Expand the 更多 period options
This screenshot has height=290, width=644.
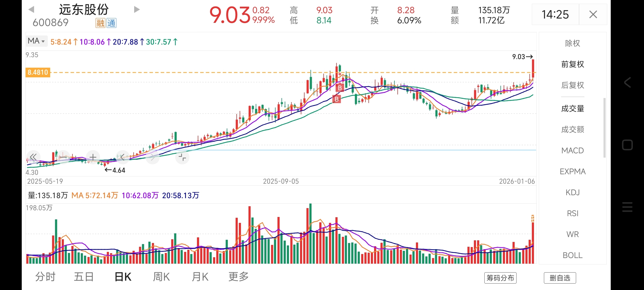(x=239, y=277)
